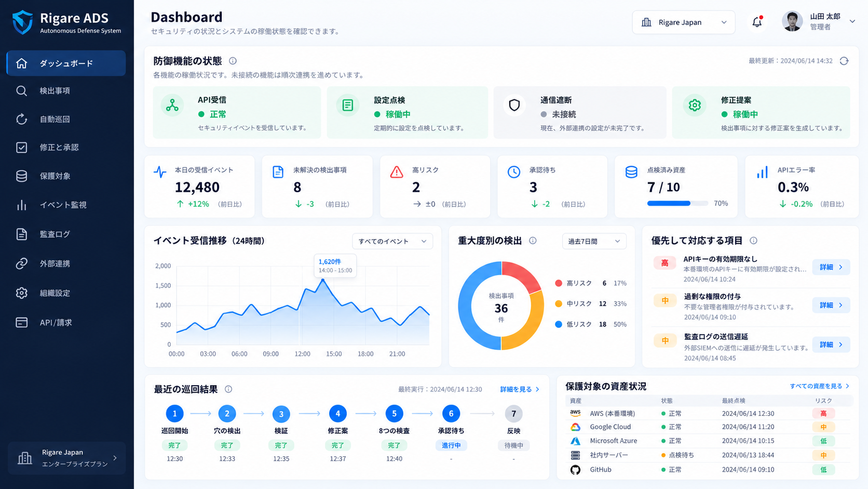Viewport: 868px width, 489px height.
Task: Click the clock icon for 承認待ち
Action: 514,172
